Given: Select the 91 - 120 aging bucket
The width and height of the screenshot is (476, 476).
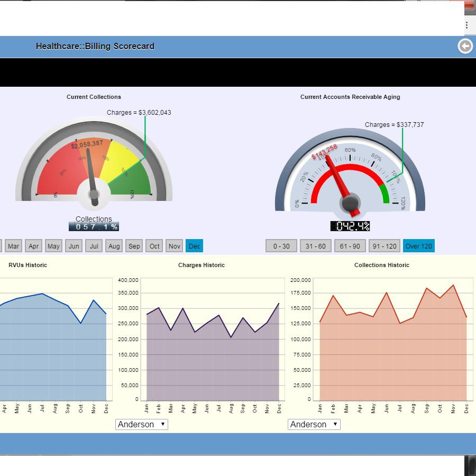Looking at the screenshot, I should click(383, 246).
